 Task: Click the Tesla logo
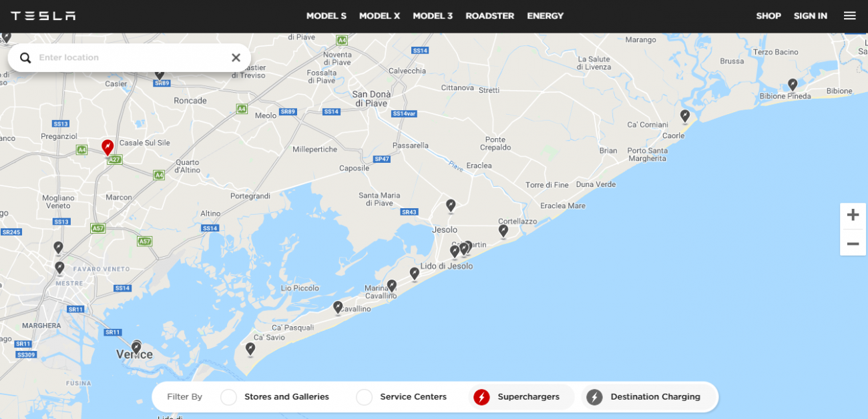tap(43, 16)
